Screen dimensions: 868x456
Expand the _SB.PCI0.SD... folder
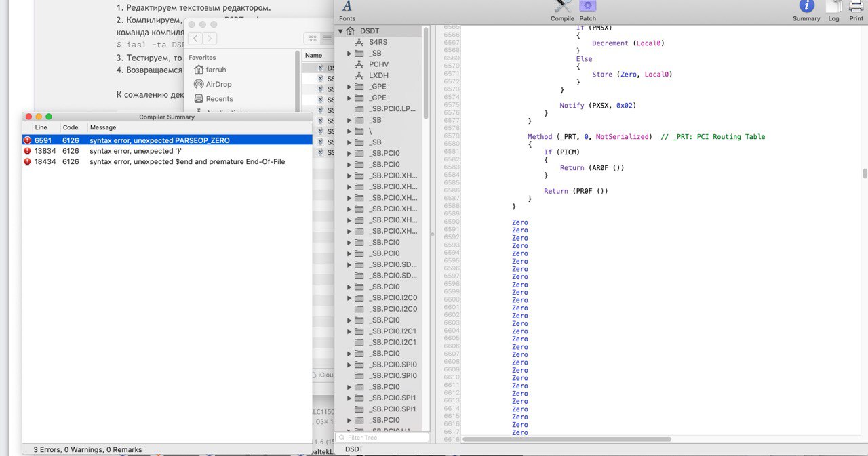(x=349, y=265)
